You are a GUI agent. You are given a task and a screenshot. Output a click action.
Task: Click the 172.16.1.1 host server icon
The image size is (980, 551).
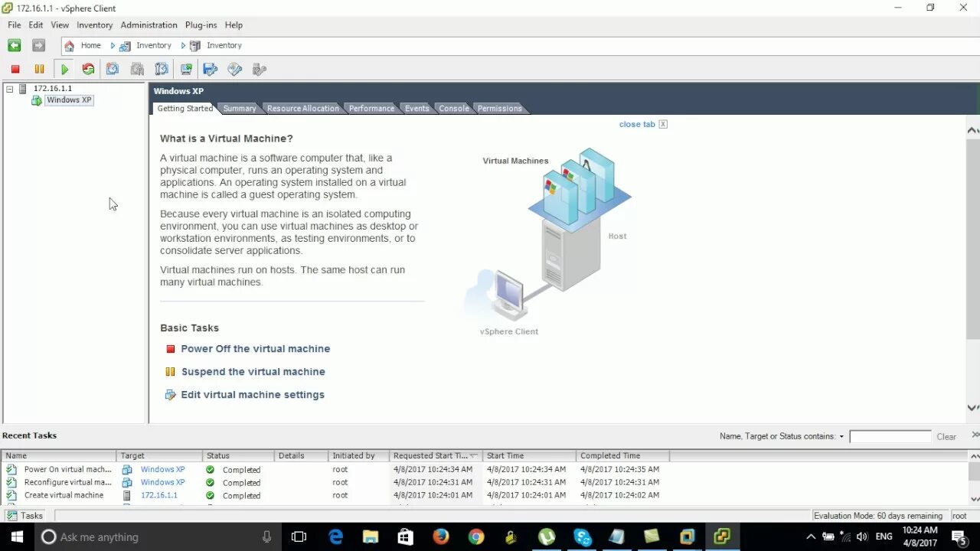coord(23,89)
